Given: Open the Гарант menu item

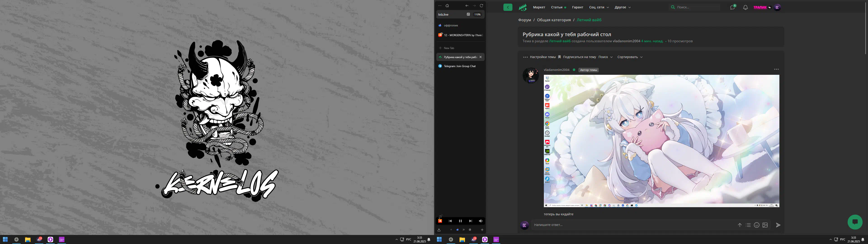Looking at the screenshot, I should pos(578,7).
